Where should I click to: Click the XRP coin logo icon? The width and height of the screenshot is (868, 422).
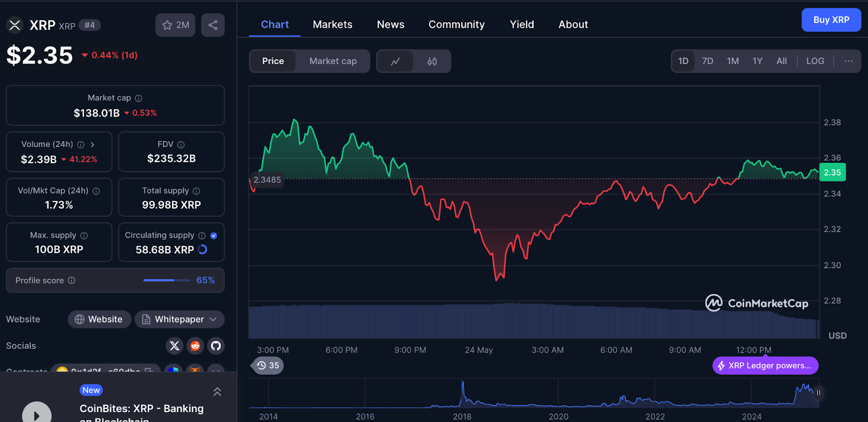15,25
